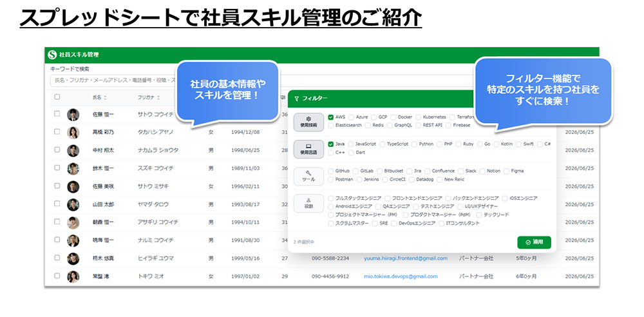
Task: Open 中村 翔太's avatar photo
Action: [73, 151]
